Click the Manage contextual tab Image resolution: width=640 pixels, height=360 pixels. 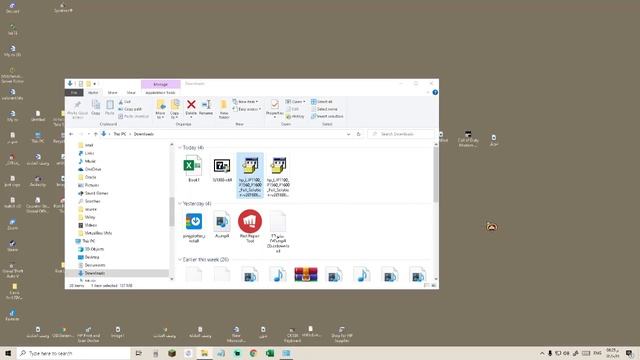click(161, 84)
